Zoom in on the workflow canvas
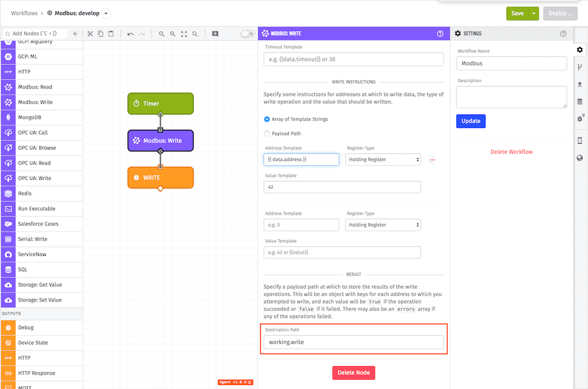 coord(172,34)
